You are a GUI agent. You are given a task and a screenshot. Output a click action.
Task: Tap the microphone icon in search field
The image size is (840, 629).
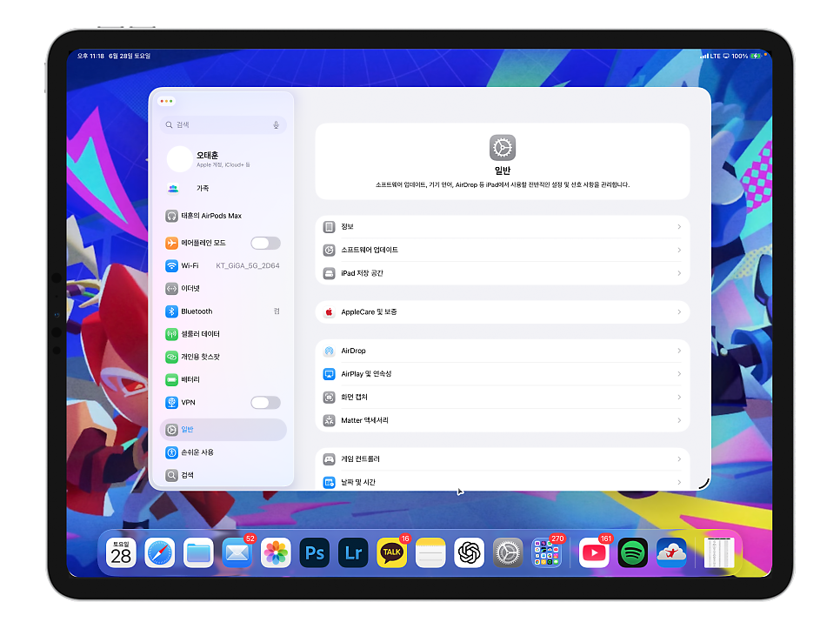276,124
